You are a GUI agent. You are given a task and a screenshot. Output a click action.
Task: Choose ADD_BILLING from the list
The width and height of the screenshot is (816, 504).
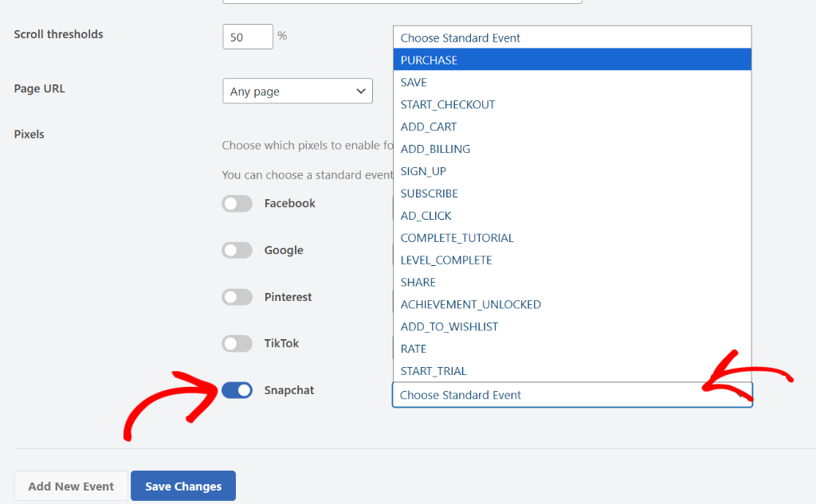435,149
